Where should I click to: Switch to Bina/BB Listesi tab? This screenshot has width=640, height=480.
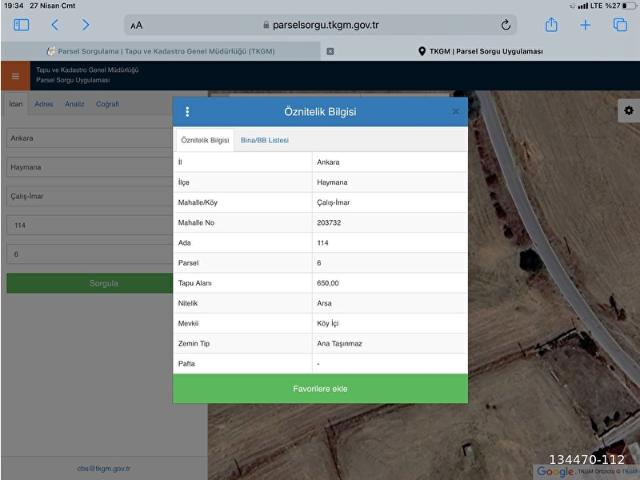(264, 141)
